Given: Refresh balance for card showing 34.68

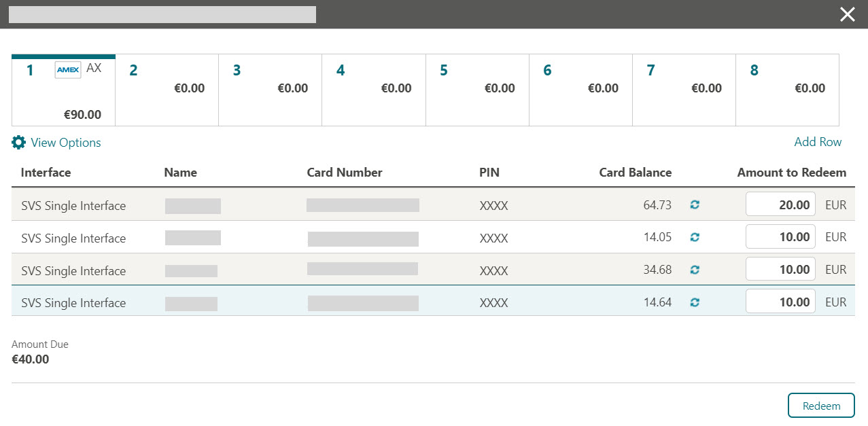Looking at the screenshot, I should [x=694, y=269].
